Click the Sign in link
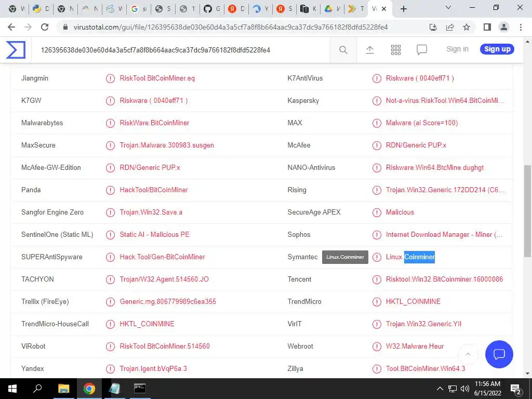 457,49
